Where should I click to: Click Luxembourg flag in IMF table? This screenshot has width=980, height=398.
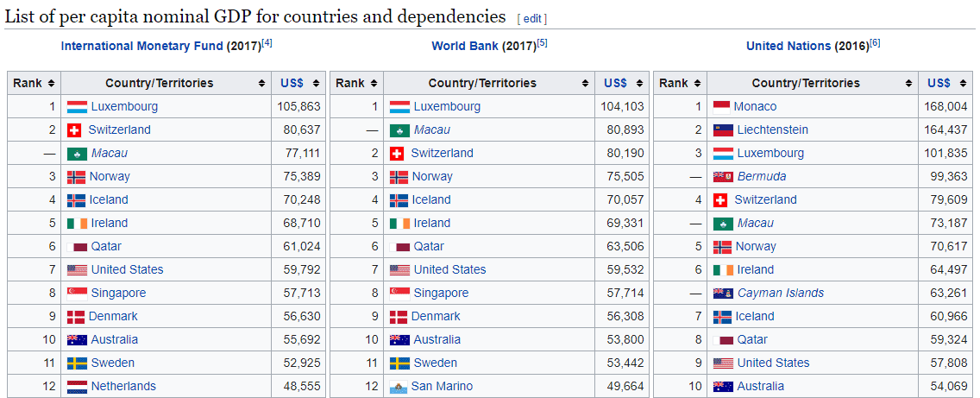click(x=77, y=107)
